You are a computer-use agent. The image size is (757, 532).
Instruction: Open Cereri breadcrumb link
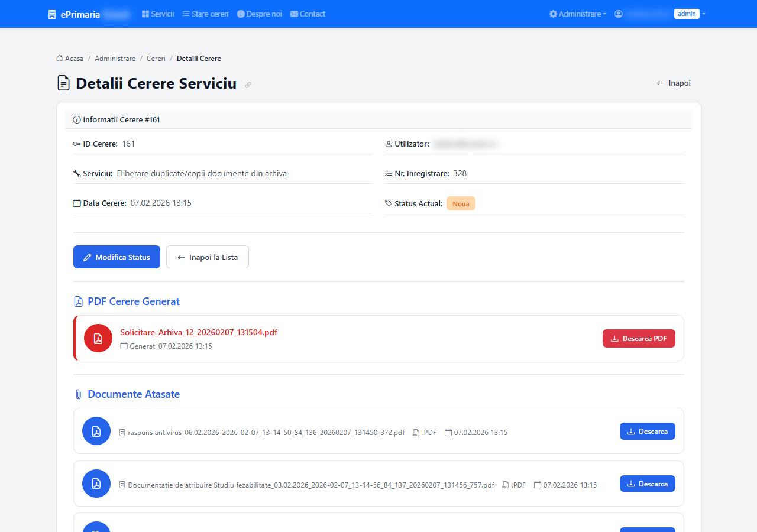[156, 59]
